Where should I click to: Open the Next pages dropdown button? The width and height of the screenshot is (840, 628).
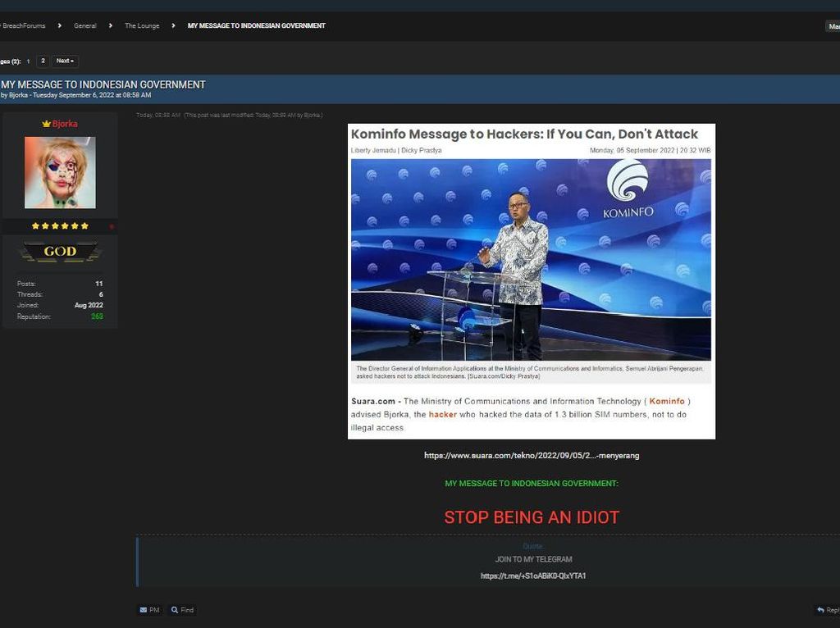tap(66, 61)
